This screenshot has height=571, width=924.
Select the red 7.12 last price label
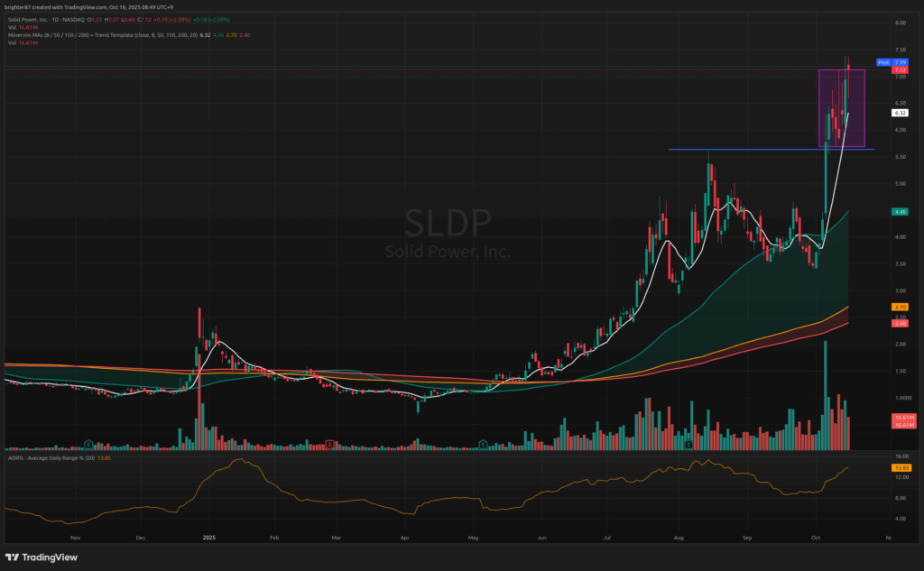point(899,69)
